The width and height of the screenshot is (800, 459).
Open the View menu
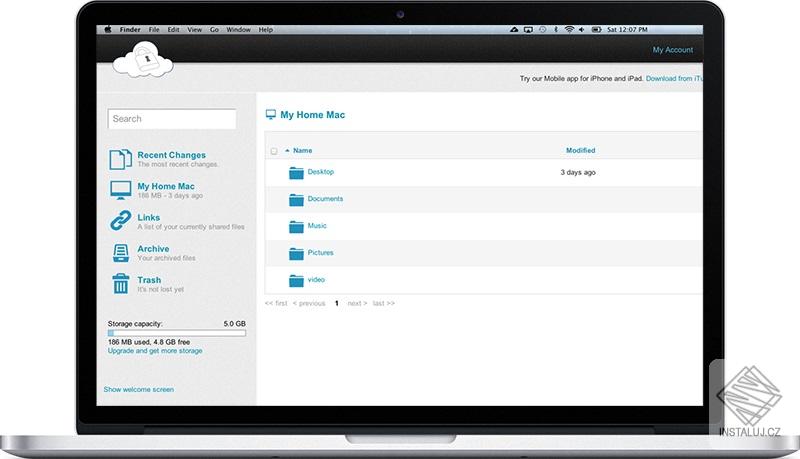pos(194,30)
